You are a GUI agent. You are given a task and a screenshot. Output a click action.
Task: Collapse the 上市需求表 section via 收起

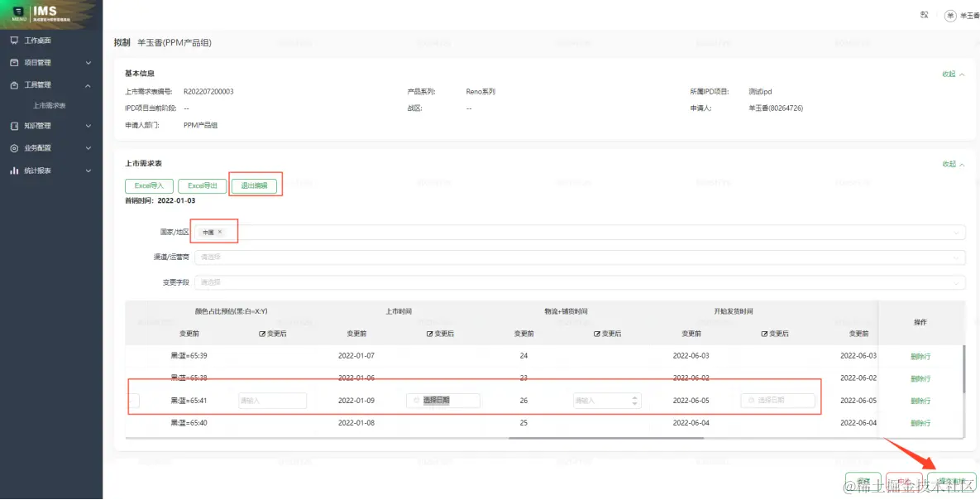[x=954, y=164]
